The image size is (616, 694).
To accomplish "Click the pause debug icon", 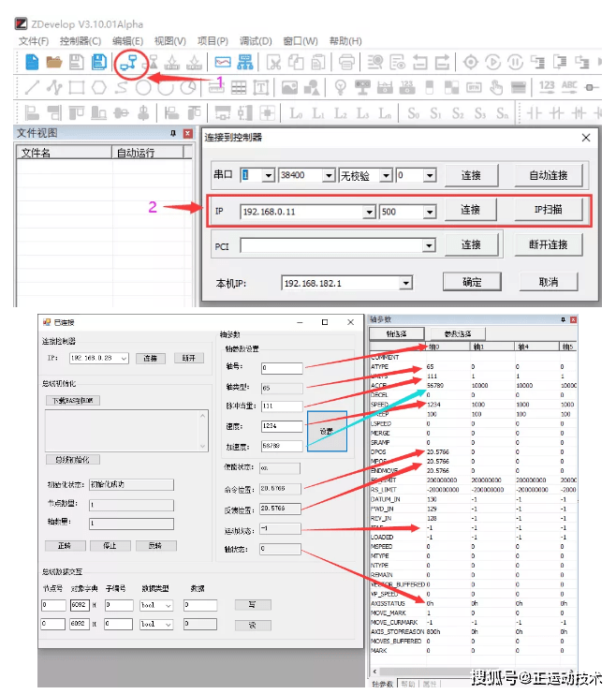I will (x=515, y=62).
